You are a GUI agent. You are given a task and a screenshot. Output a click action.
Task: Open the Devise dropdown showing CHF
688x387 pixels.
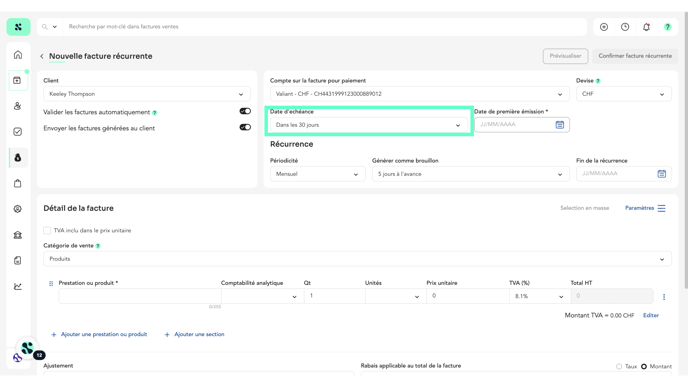click(x=624, y=94)
